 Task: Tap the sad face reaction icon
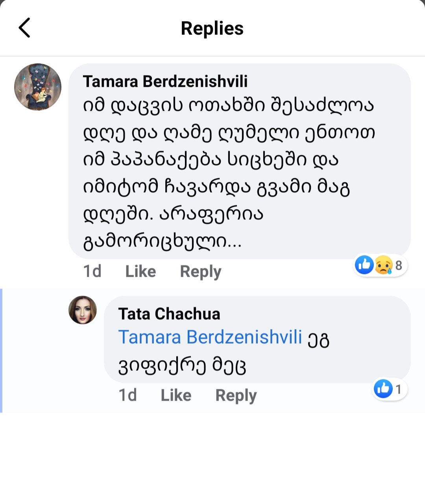[383, 265]
